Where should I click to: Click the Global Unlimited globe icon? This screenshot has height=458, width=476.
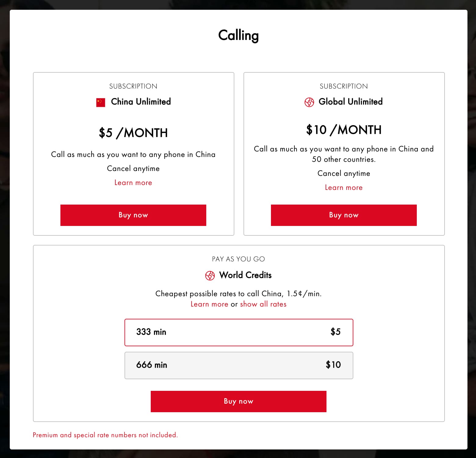coord(309,102)
